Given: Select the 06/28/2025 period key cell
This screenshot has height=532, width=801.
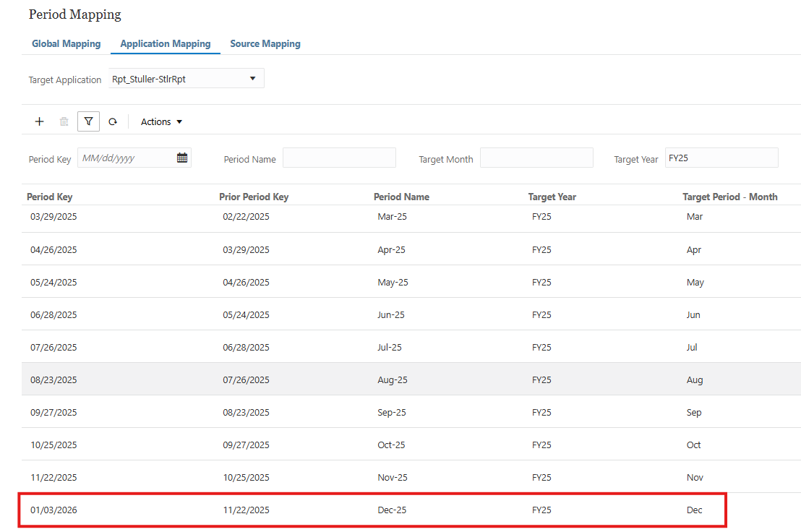Looking at the screenshot, I should [53, 315].
